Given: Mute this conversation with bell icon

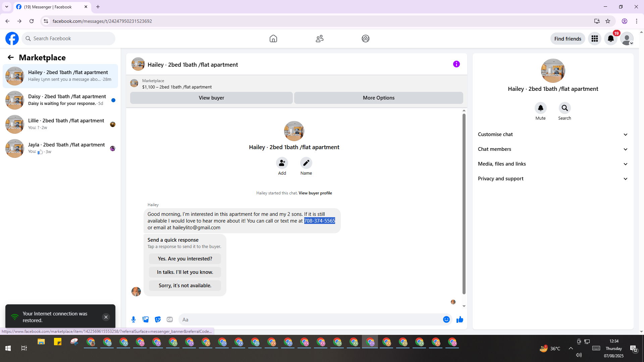Looking at the screenshot, I should click(x=540, y=108).
